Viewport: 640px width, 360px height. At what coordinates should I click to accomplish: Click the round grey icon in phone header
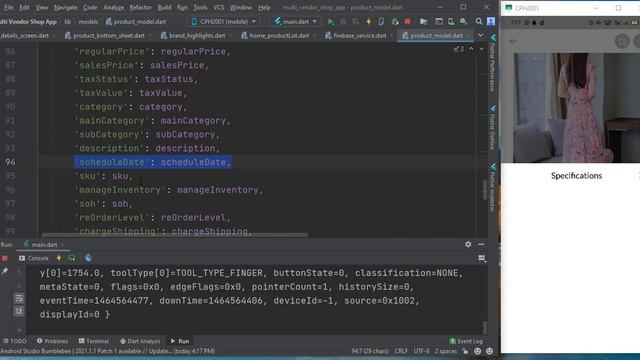[x=622, y=41]
